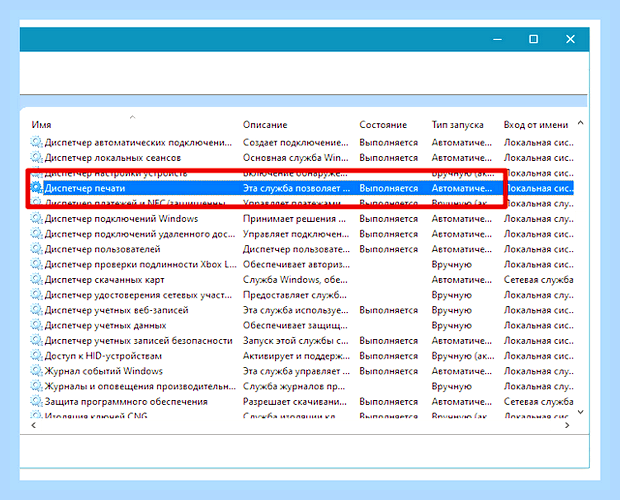Select Доступ к HID-устройствам service name
Screen dimensions: 620x500
(103, 356)
